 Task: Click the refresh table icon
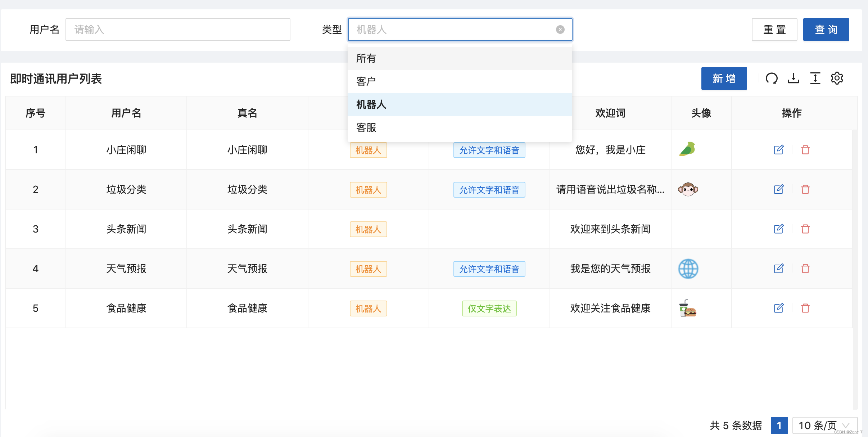[772, 78]
